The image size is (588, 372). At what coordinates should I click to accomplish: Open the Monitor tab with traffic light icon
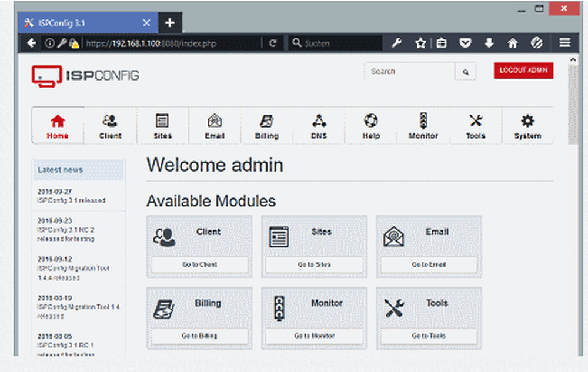click(x=423, y=126)
